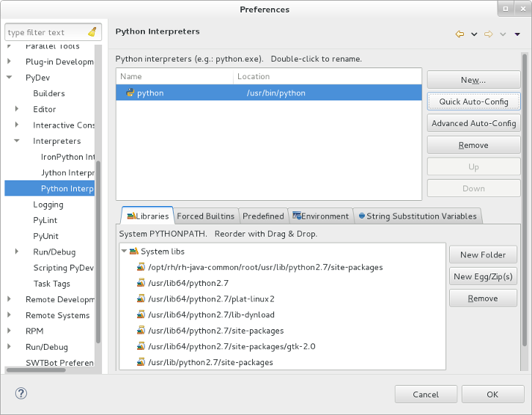Click the /usr/lib64/python2.7/lib-dynload library icon

pyautogui.click(x=141, y=315)
